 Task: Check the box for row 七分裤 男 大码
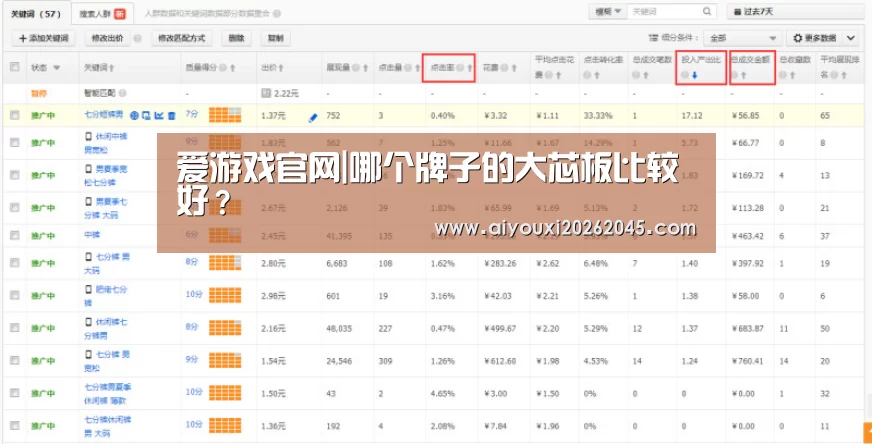14,263
